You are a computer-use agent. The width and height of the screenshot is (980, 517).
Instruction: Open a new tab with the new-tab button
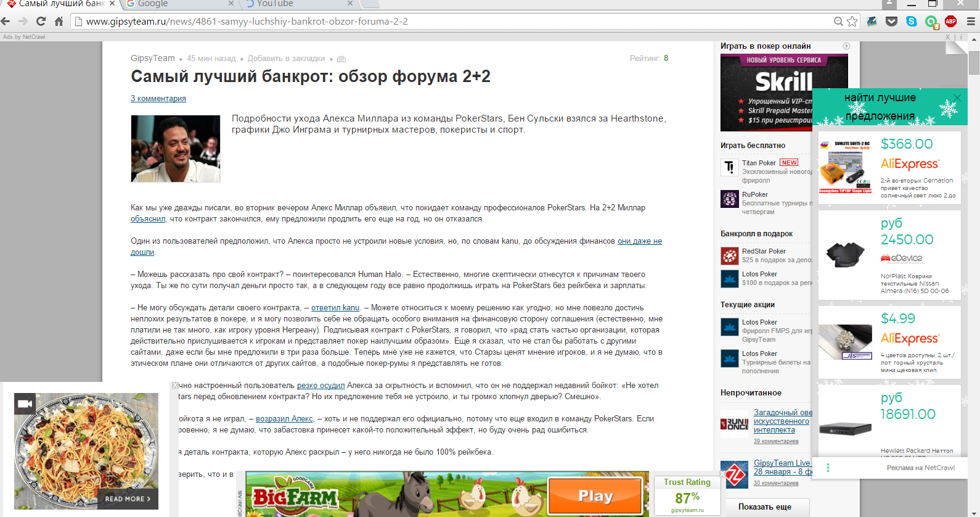pos(370,4)
